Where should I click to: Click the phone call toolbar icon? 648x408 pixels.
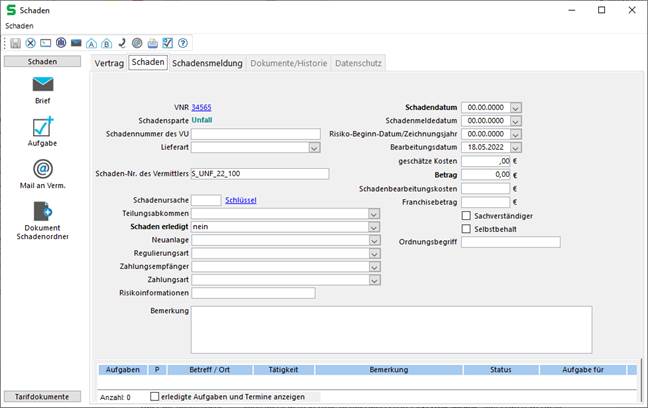click(x=121, y=44)
